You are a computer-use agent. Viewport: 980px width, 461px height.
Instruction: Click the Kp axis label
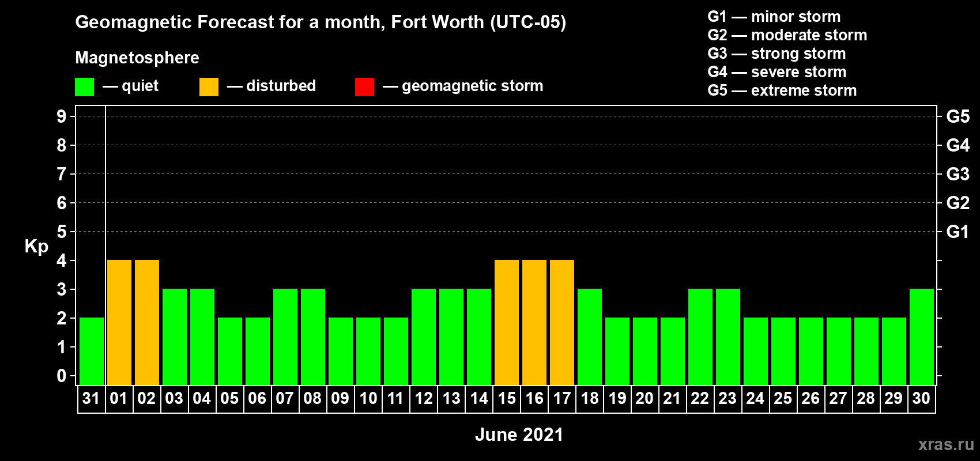pos(36,247)
